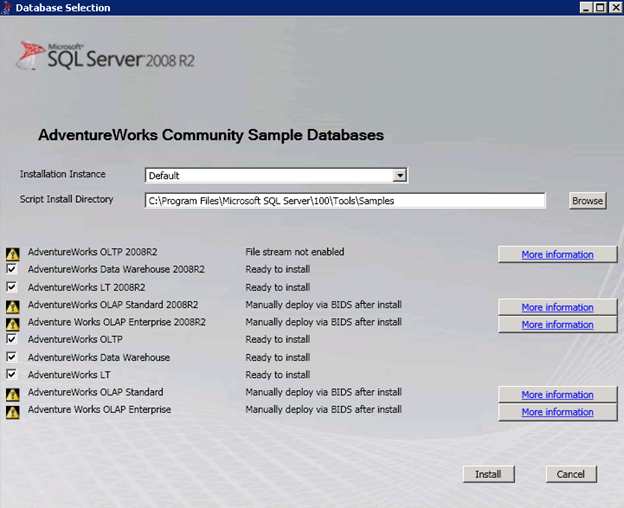Open More information for Adventure Works OLAP Enterprise
This screenshot has width=624, height=508.
click(558, 412)
